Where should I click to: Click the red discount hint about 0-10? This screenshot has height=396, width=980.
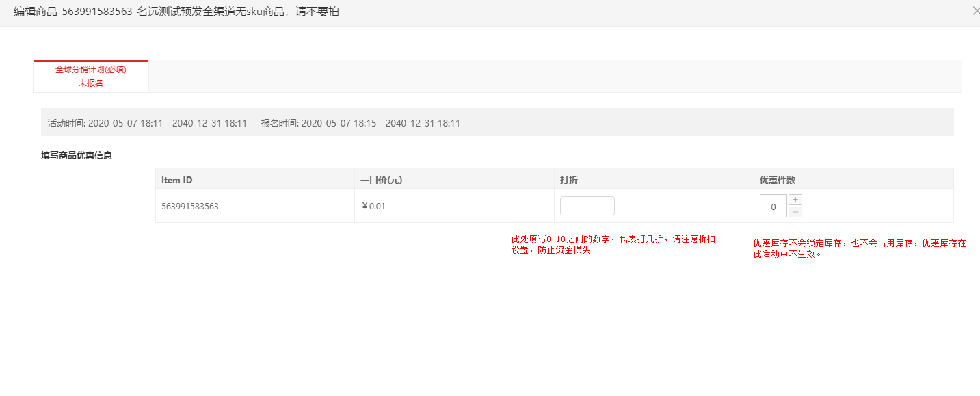613,244
